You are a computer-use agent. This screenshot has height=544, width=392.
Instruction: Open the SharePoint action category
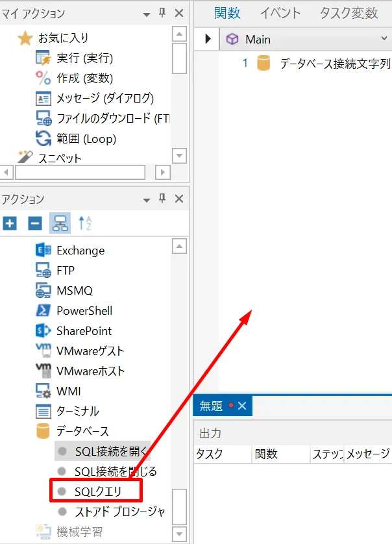[x=84, y=331]
